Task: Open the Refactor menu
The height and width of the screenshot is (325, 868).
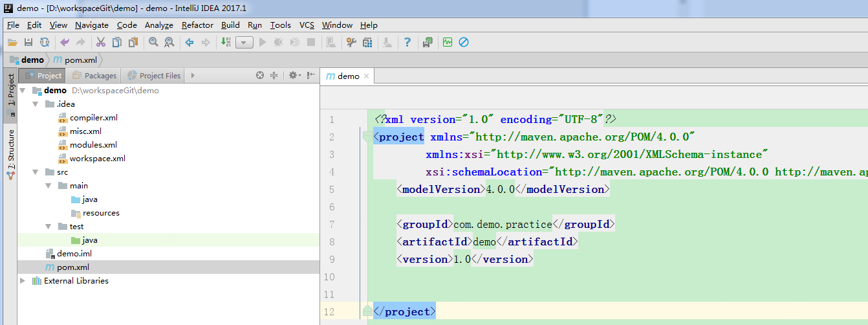Action: 197,25
